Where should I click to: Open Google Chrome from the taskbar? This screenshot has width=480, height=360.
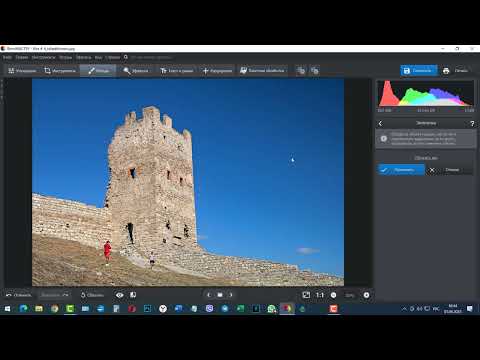coord(54,309)
